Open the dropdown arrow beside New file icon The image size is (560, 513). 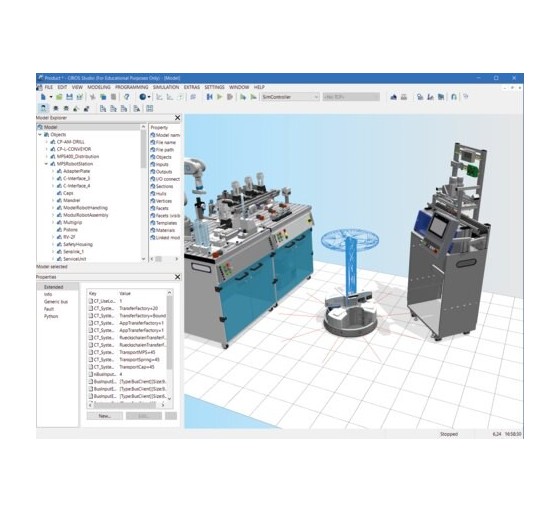(51, 97)
